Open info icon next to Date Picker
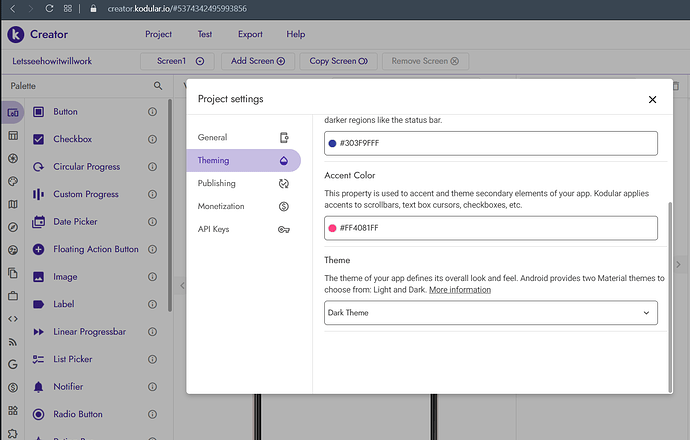Screen dimensions: 690x440 pos(153,222)
